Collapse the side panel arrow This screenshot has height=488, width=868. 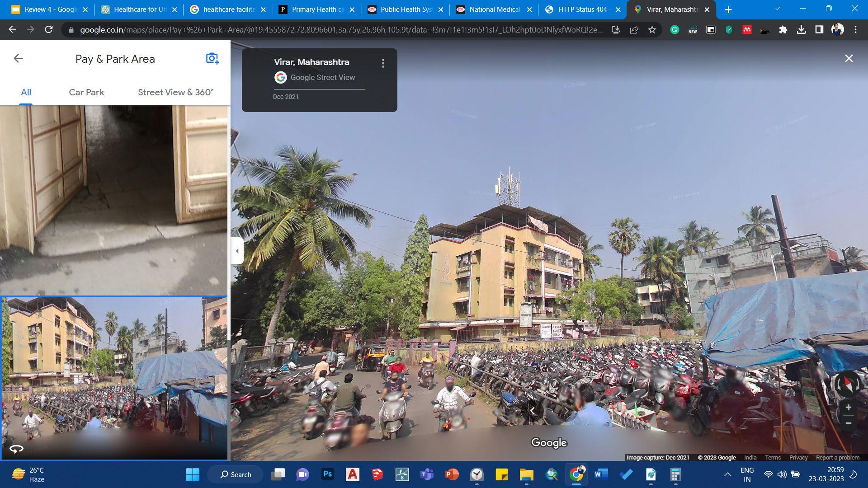(237, 251)
